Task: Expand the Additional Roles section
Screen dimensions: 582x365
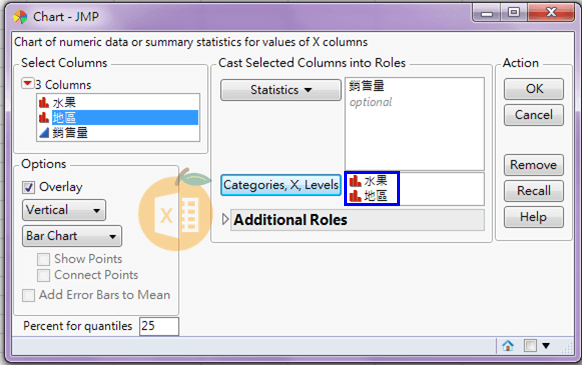Action: [x=225, y=219]
